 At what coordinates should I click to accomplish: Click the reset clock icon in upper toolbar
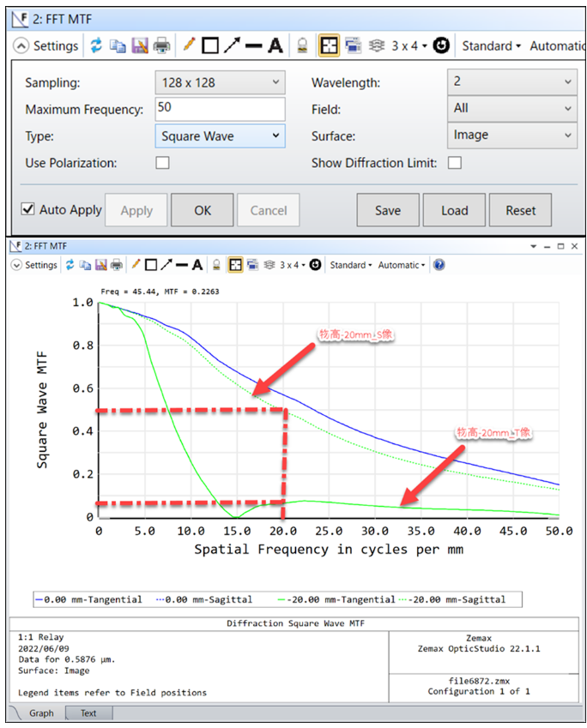tap(441, 45)
